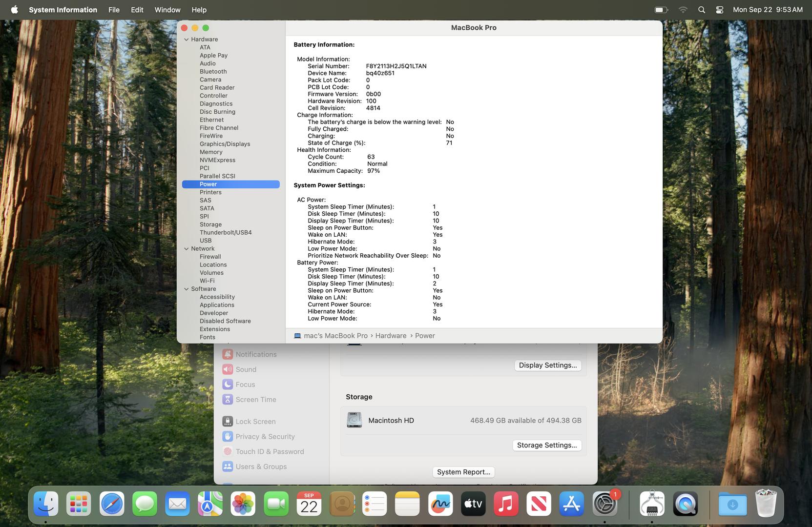This screenshot has height=527, width=812.
Task: Open Notes app in dock
Action: (407, 504)
